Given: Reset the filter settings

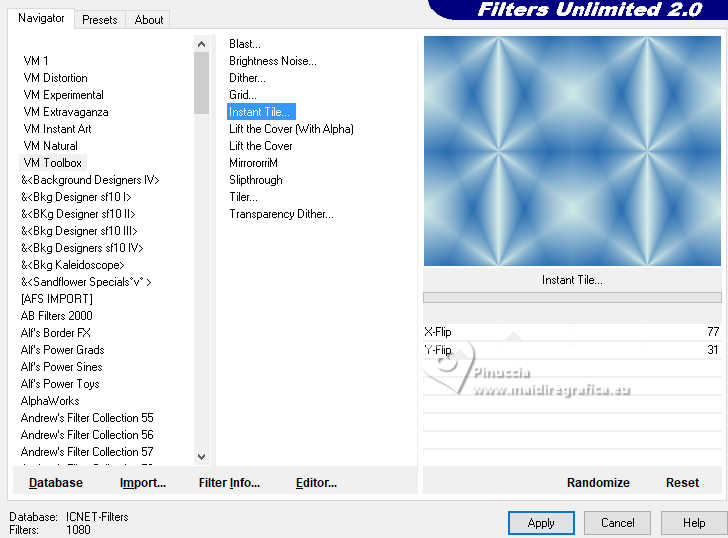Looking at the screenshot, I should coord(682,483).
